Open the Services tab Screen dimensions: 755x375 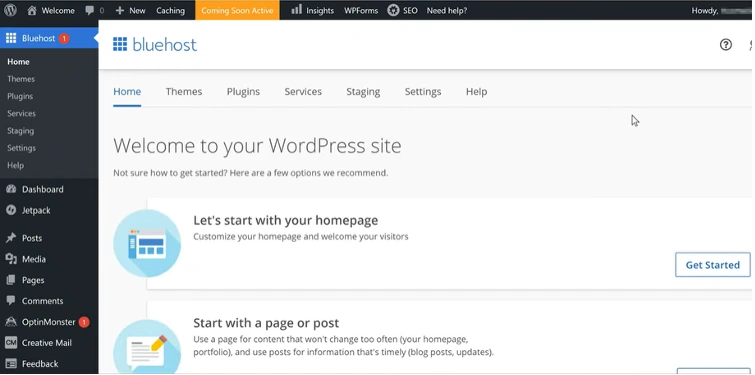click(303, 91)
